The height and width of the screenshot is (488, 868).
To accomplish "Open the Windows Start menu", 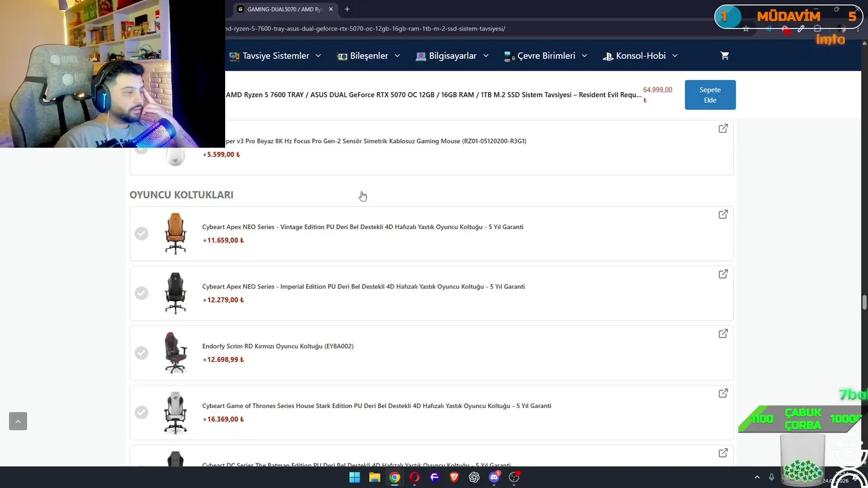I will tap(355, 477).
